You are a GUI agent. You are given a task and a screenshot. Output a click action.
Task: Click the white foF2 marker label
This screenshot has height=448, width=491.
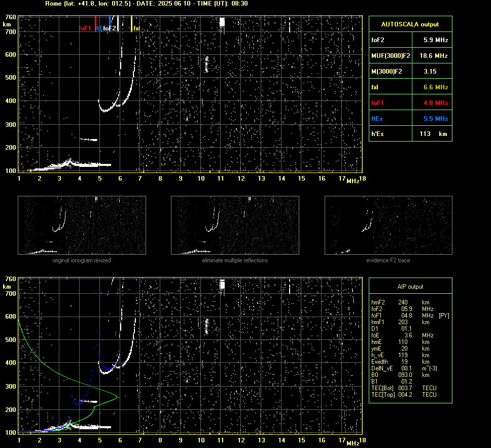point(110,28)
